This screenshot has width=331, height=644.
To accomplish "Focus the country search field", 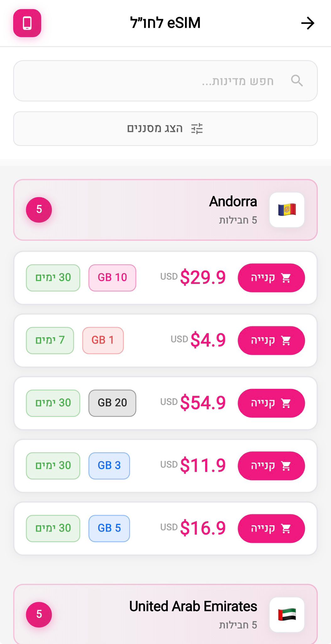I will coord(165,81).
